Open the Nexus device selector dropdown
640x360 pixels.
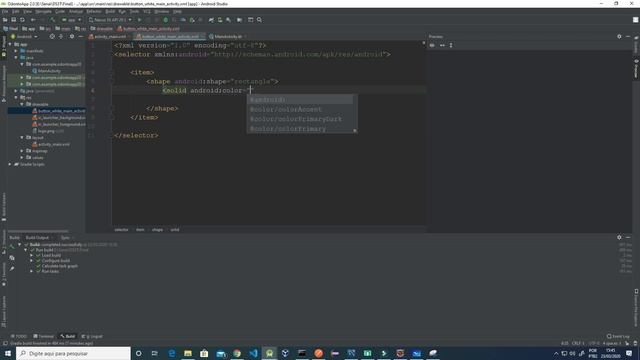click(x=110, y=20)
